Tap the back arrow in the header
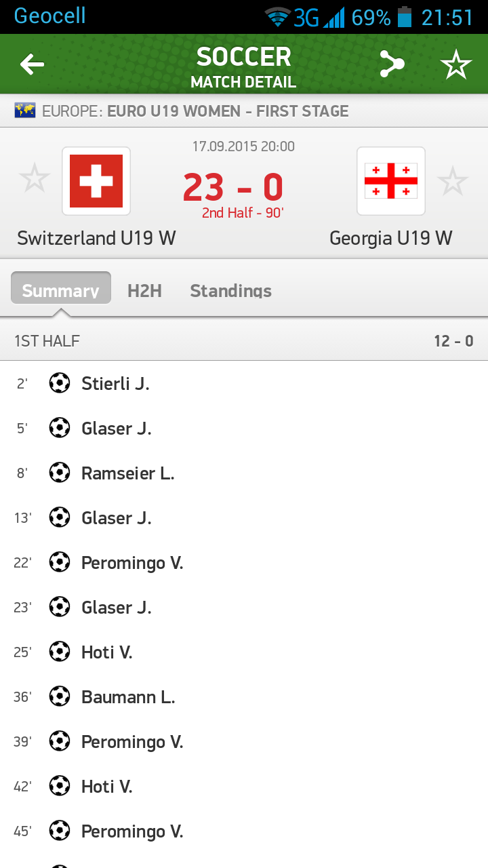This screenshot has height=868, width=488. click(32, 64)
